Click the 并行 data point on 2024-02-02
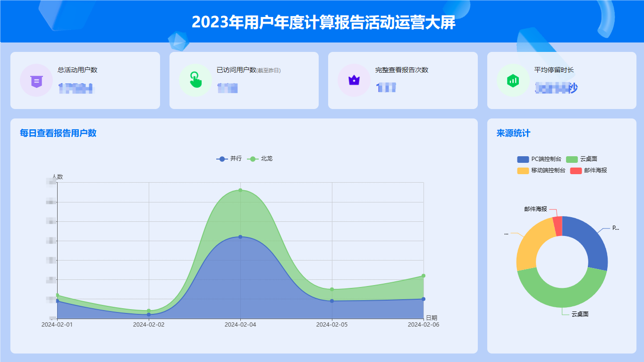Image resolution: width=644 pixels, height=362 pixels. point(149,314)
